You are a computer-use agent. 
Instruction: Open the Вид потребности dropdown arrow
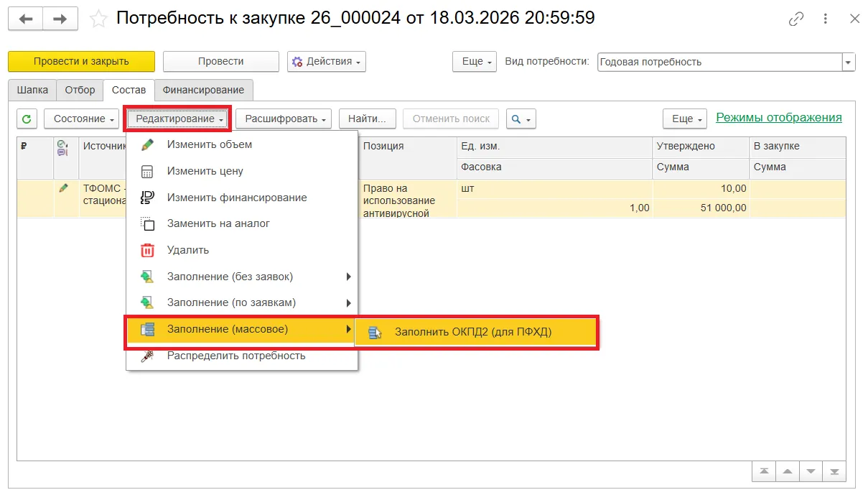click(849, 62)
